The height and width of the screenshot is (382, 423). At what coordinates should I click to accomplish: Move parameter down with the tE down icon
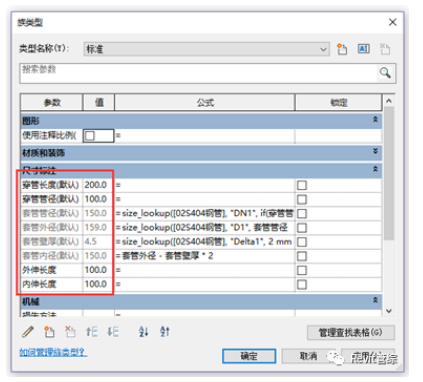coord(113,331)
